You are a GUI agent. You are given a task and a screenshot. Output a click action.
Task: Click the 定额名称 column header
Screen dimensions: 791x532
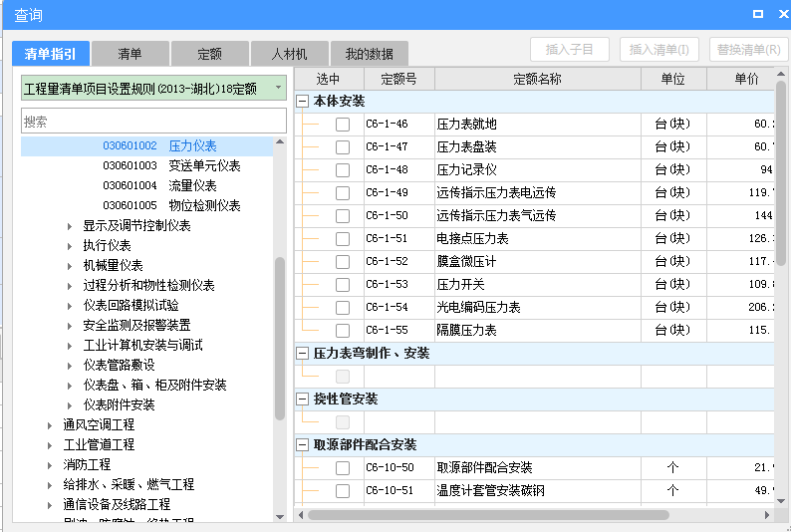coord(537,79)
